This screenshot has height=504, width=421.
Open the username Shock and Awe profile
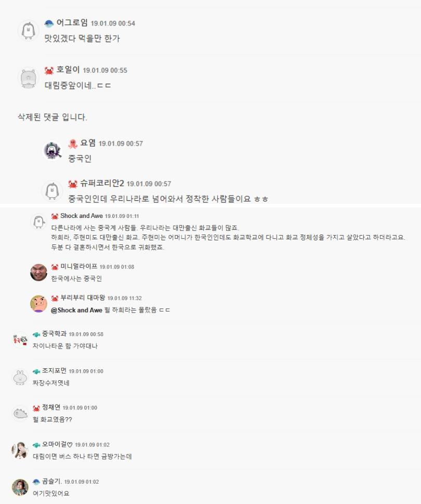[82, 216]
